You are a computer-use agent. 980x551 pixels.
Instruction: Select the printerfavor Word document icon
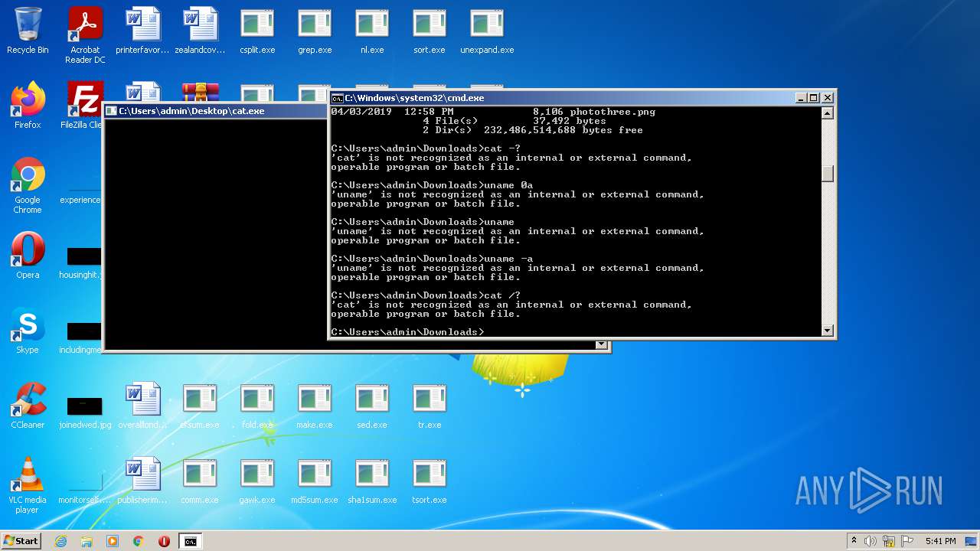point(142,31)
